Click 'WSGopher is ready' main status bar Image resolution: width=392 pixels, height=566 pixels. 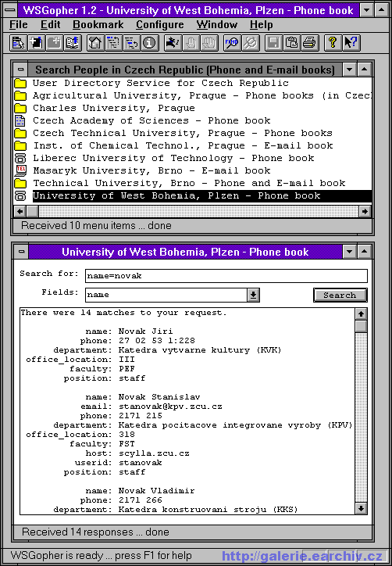[102, 555]
